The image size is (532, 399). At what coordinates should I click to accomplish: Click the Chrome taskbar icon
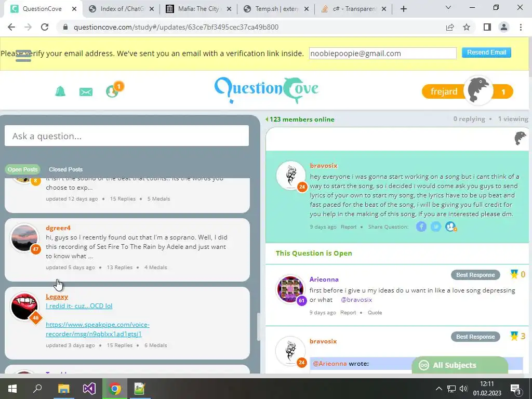115,389
